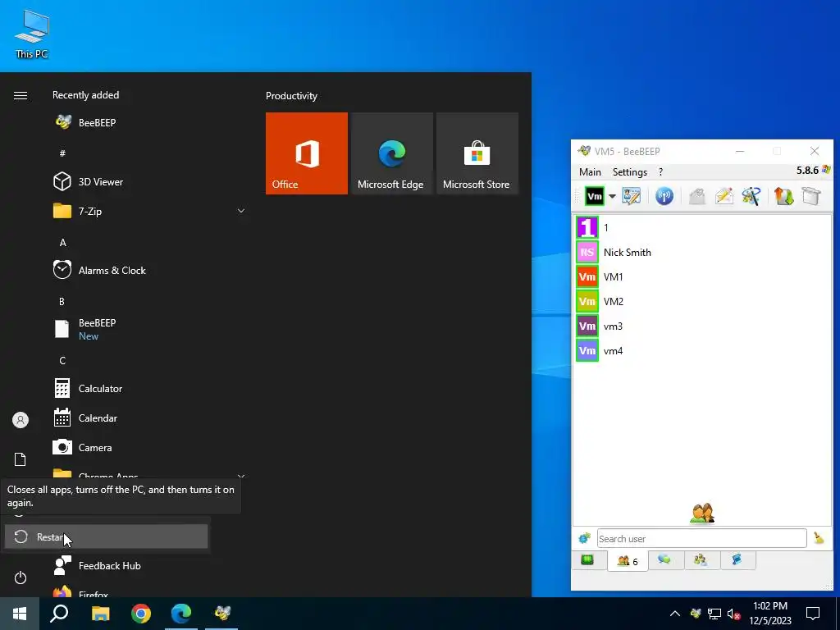Click the Windows Start button on taskbar
This screenshot has height=630, width=840.
pyautogui.click(x=20, y=614)
